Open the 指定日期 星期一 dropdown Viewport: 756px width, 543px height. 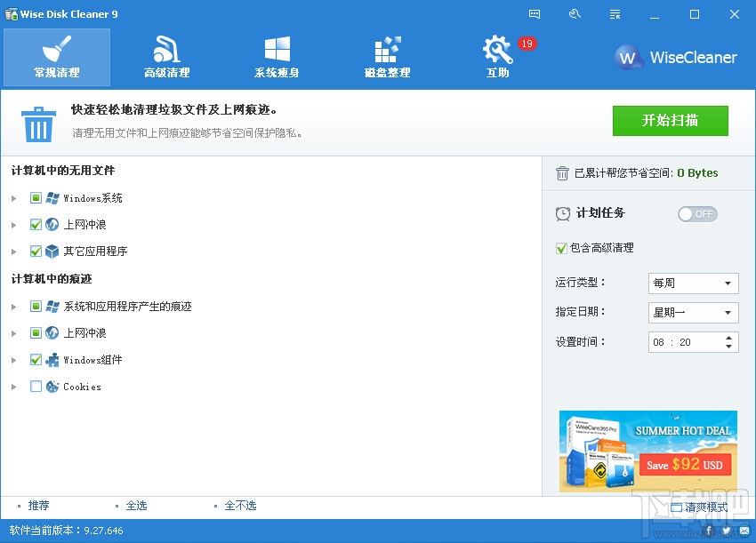pos(694,313)
